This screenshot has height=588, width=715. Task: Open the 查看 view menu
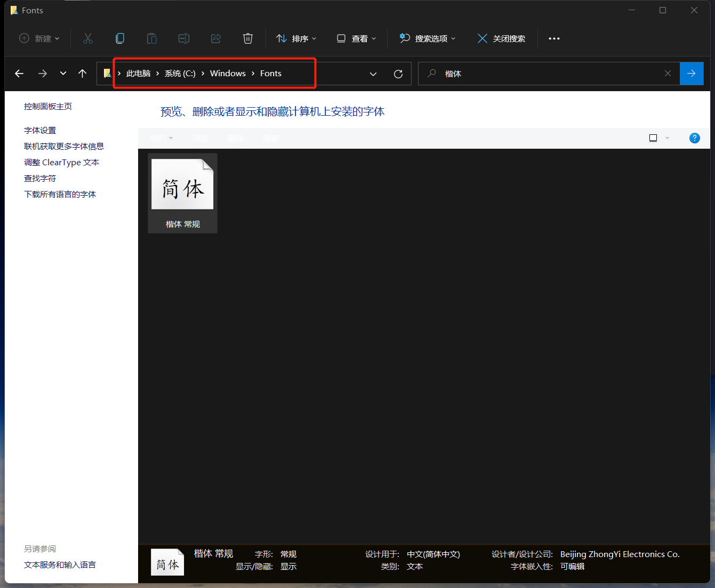click(x=357, y=38)
